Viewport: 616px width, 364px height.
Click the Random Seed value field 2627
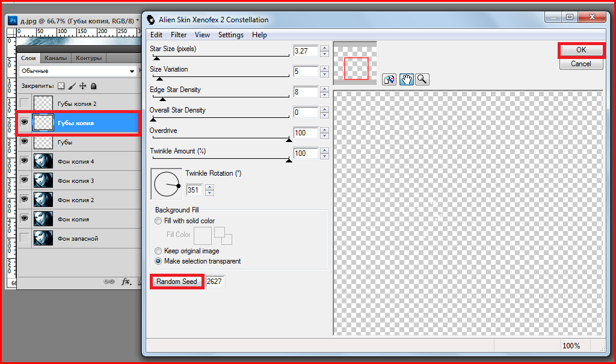point(215,282)
